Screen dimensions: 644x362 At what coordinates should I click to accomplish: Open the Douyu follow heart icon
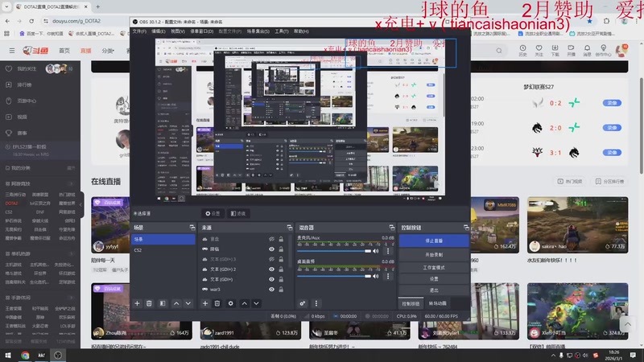[x=539, y=50]
